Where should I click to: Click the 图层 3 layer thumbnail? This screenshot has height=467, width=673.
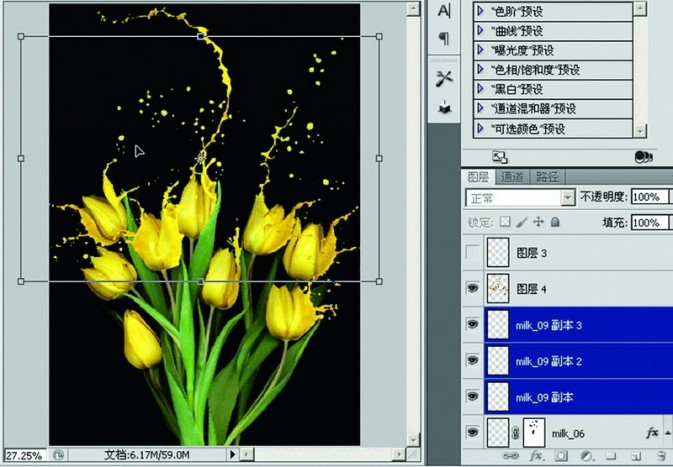coord(498,252)
